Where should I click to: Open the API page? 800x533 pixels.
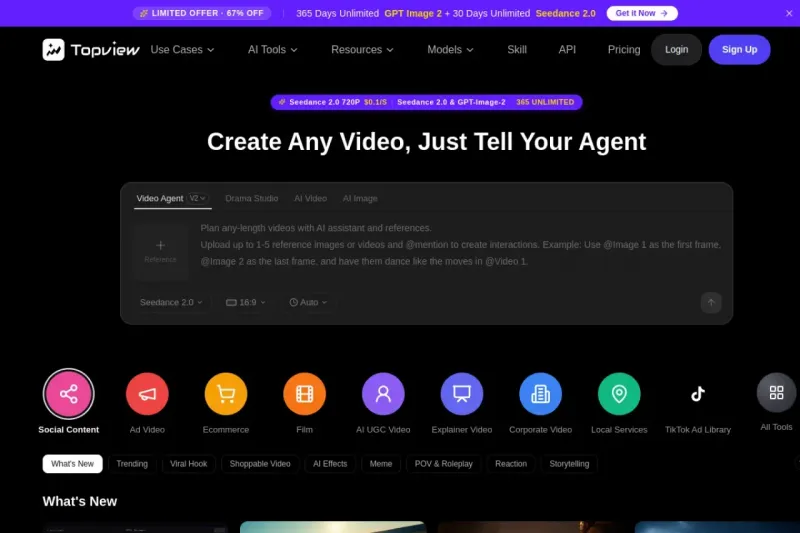[567, 49]
